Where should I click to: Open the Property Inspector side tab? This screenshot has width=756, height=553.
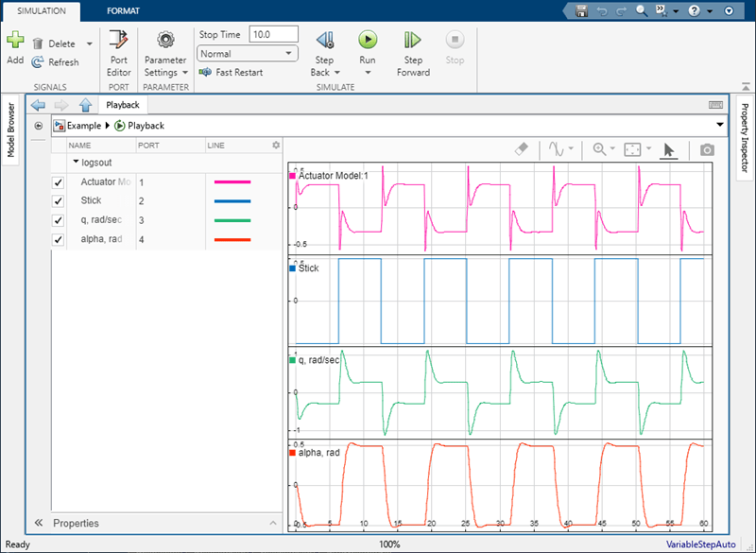pos(745,138)
